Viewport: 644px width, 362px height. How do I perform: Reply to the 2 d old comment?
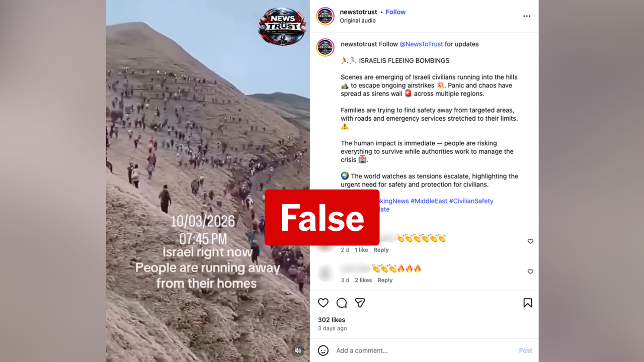tap(381, 250)
